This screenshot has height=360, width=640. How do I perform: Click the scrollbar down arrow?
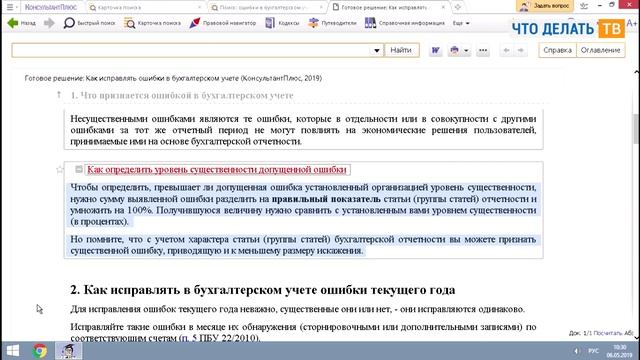636,338
